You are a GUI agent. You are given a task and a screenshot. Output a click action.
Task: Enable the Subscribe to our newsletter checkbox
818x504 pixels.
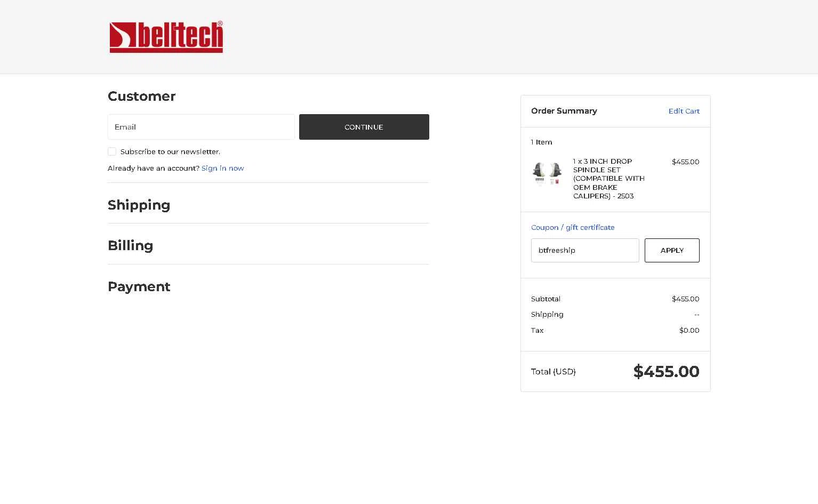pyautogui.click(x=112, y=151)
